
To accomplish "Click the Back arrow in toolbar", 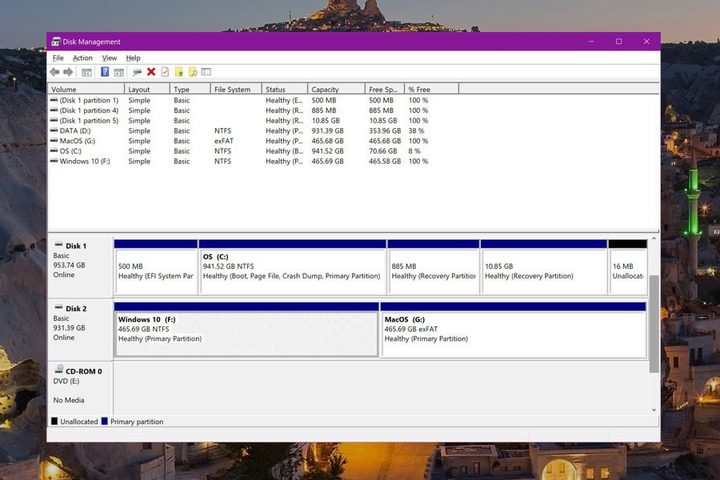I will 55,72.
